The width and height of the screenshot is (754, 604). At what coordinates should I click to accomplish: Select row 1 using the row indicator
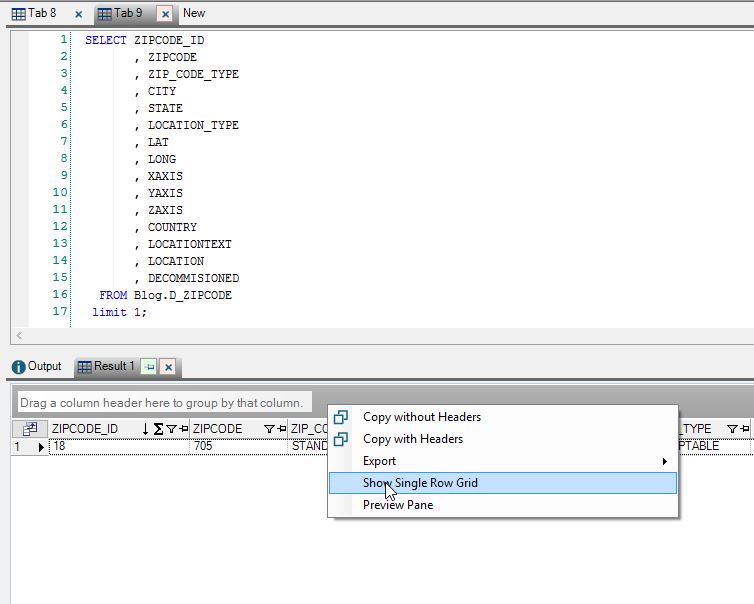[x=30, y=447]
